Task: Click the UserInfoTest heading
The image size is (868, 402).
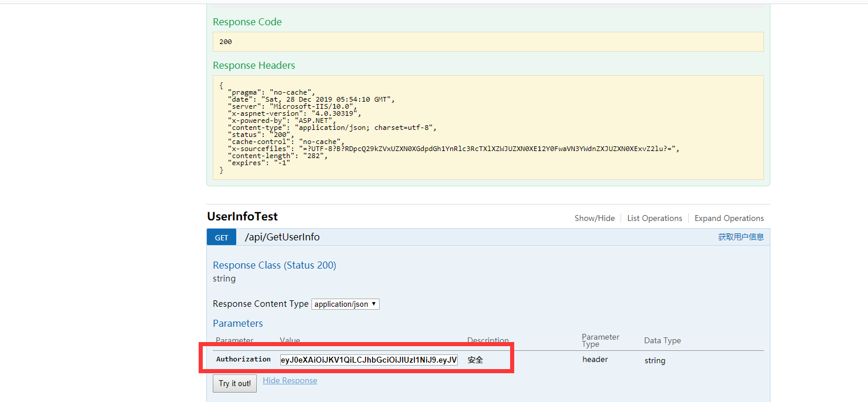Action: coord(242,216)
